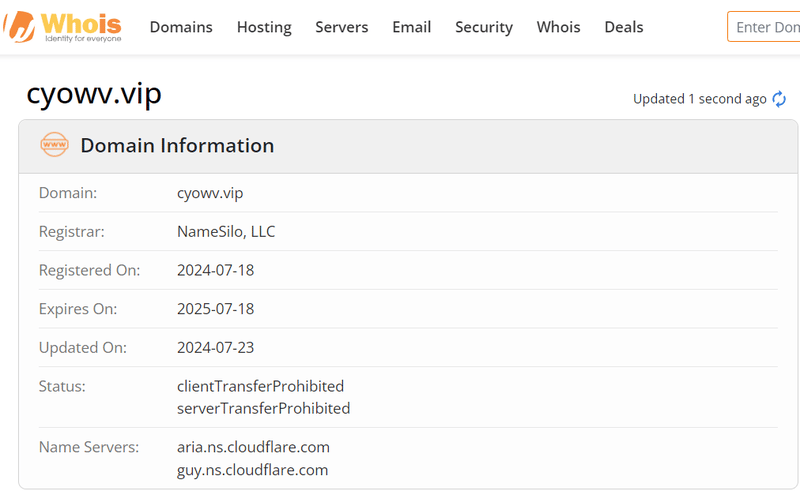Open the Hosting menu
The height and width of the screenshot is (491, 800).
264,27
